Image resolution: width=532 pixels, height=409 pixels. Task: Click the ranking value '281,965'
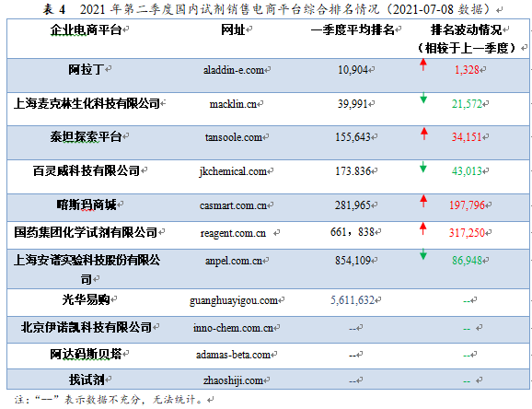(353, 205)
